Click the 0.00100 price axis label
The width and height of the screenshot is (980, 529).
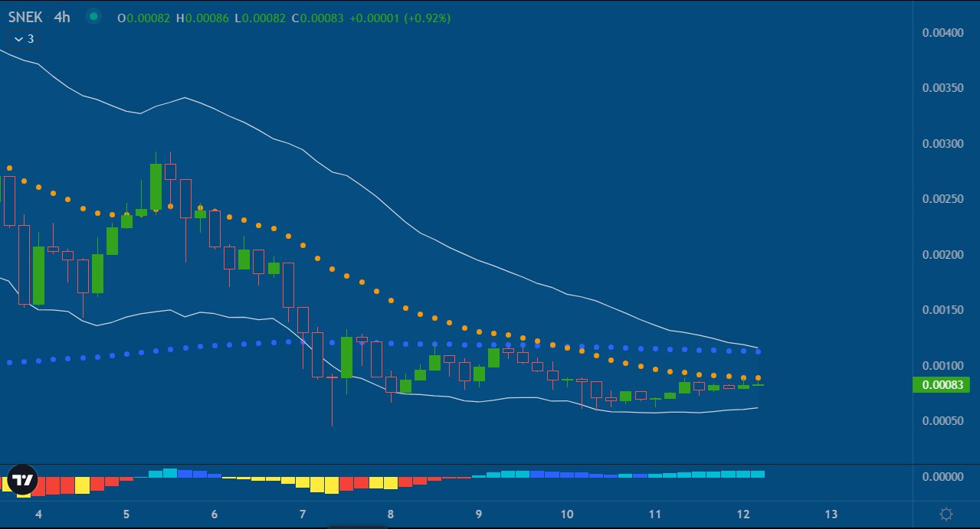point(942,365)
